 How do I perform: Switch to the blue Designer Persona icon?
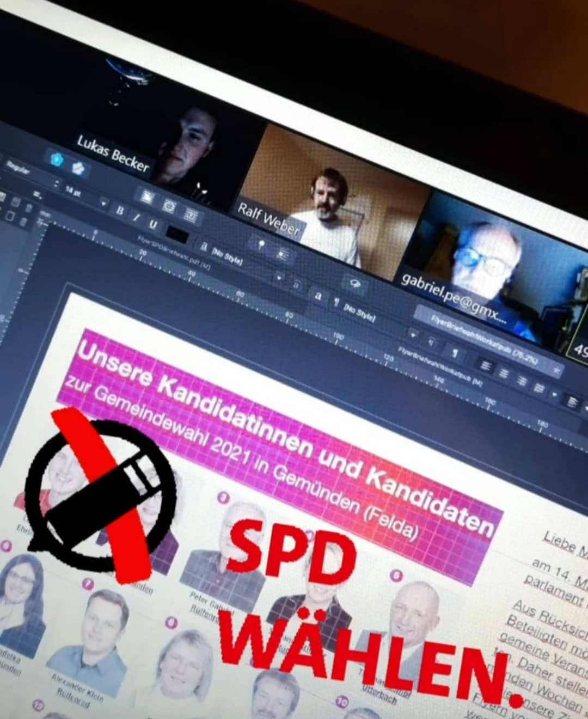click(56, 159)
